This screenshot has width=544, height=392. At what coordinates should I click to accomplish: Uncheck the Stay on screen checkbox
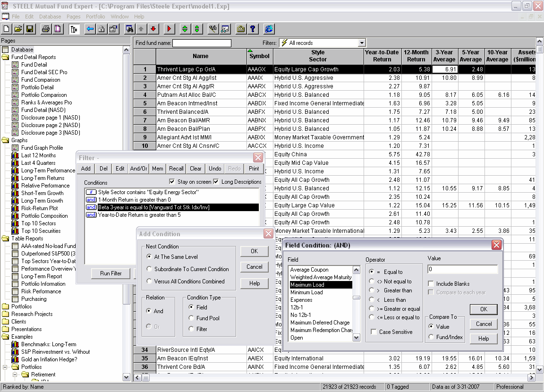coord(172,182)
